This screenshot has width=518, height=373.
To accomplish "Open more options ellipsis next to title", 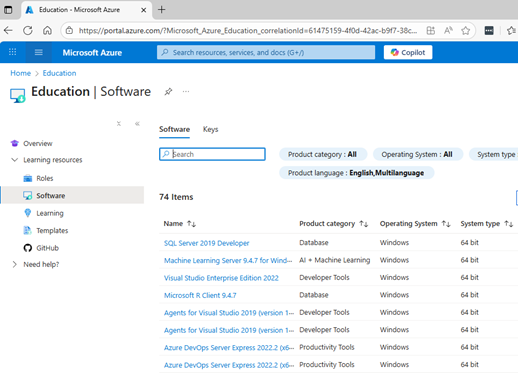I will (x=186, y=91).
